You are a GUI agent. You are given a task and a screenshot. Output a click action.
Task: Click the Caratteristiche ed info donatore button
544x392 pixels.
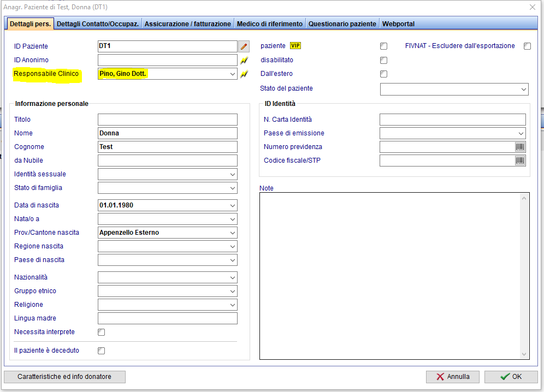tap(64, 377)
